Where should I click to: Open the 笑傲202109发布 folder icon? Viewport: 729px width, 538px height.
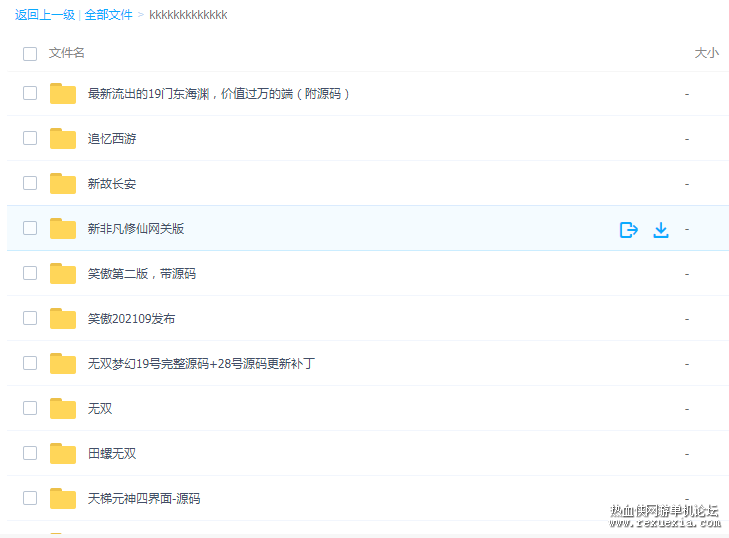[63, 319]
